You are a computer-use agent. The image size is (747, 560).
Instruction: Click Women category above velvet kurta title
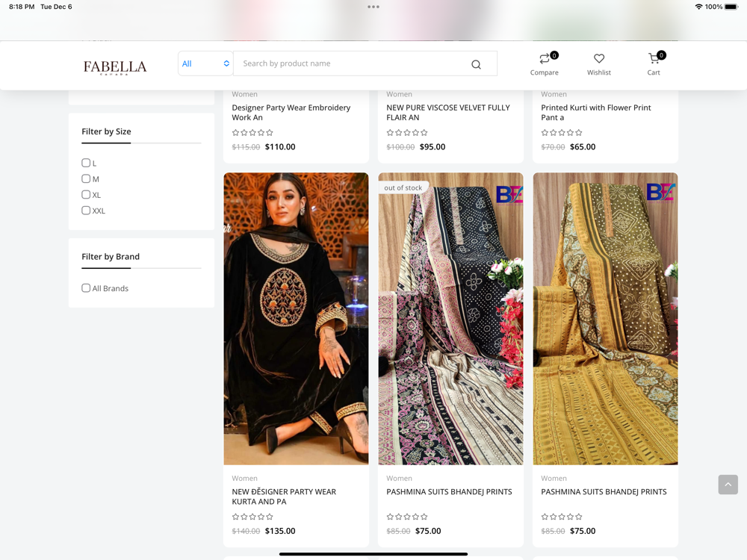(x=244, y=478)
